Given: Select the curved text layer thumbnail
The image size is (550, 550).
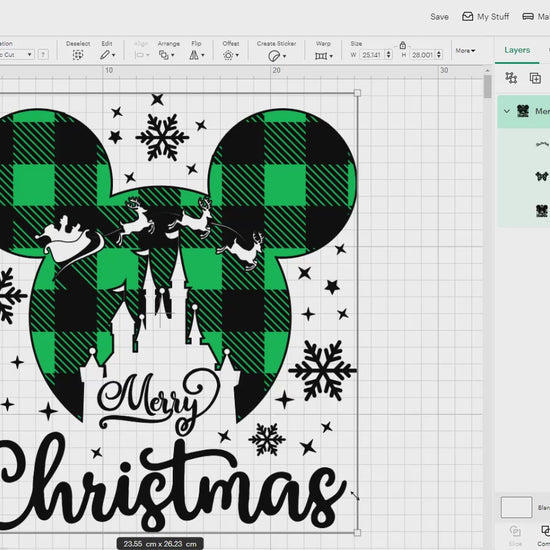Looking at the screenshot, I should [542, 144].
